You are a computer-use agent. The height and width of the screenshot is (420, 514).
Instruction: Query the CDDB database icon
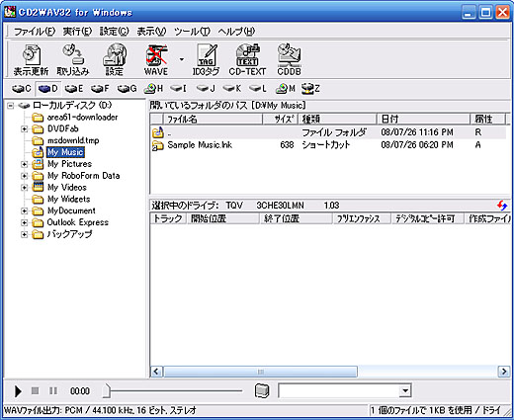click(x=289, y=59)
